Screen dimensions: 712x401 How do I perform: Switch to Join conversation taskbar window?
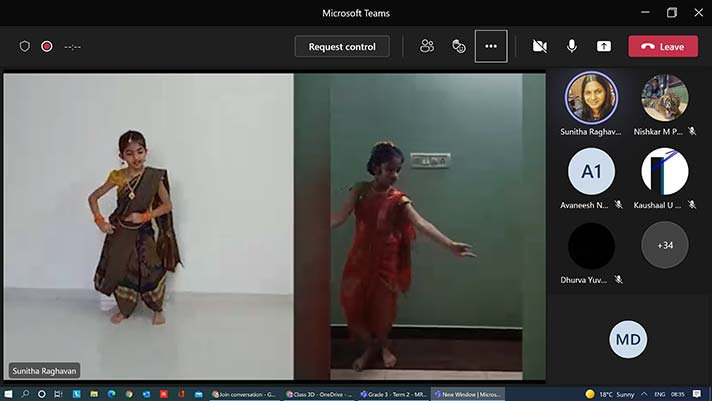tap(245, 394)
